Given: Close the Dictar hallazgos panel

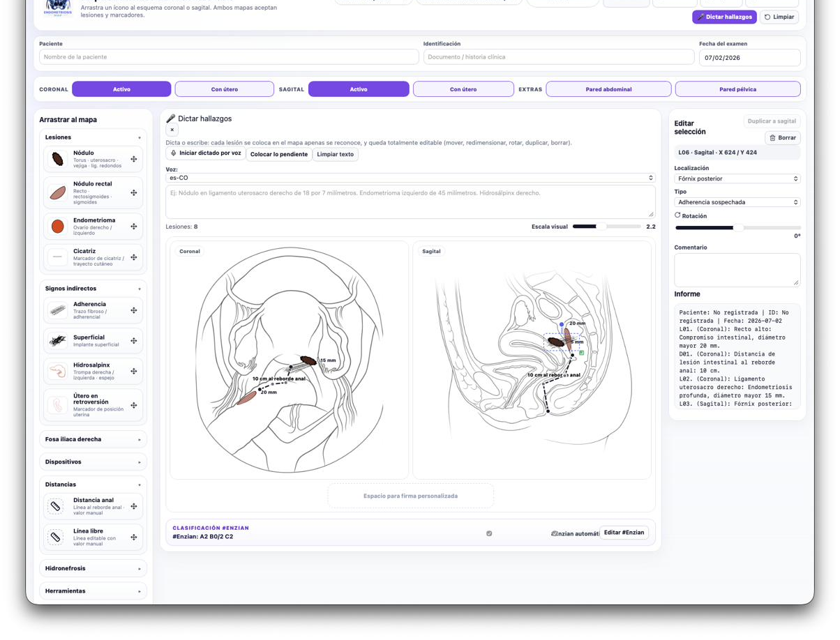Looking at the screenshot, I should tap(172, 130).
